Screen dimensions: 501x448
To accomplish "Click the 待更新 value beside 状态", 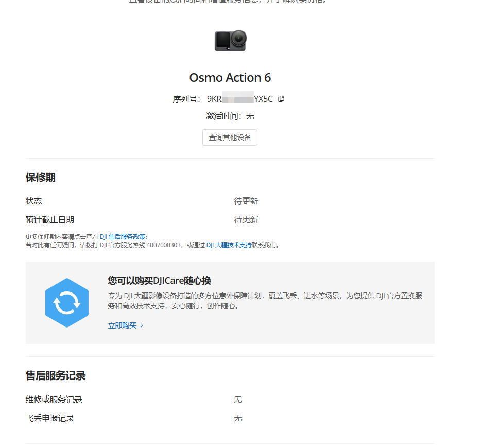I will (x=246, y=201).
